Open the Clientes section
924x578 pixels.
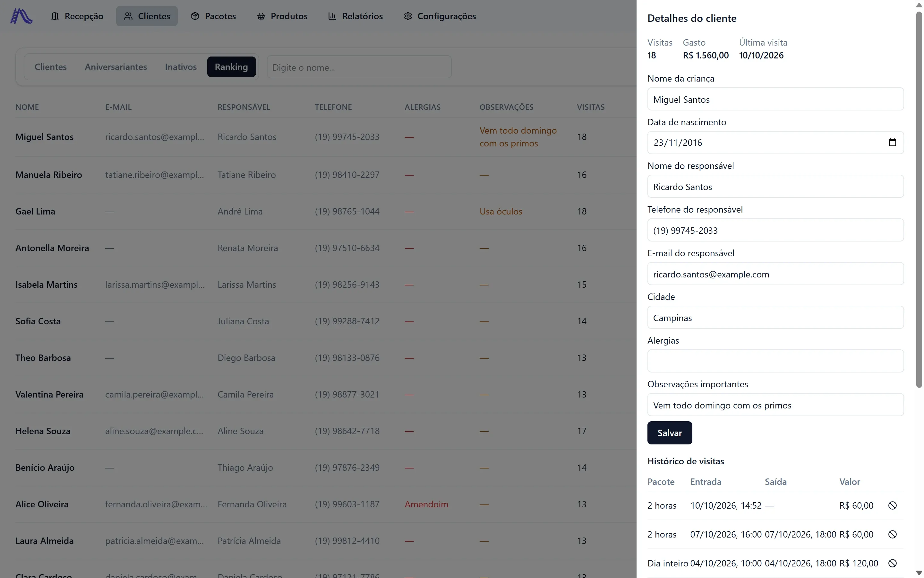(147, 16)
